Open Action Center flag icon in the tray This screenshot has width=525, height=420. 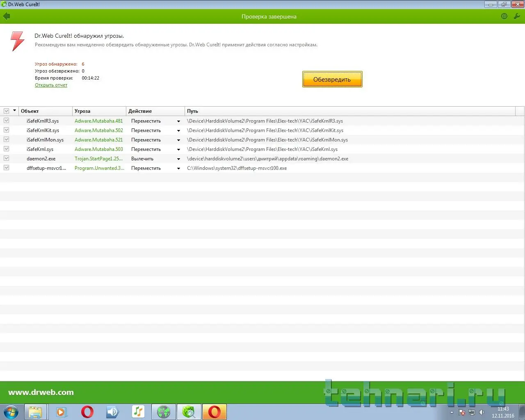pos(462,412)
